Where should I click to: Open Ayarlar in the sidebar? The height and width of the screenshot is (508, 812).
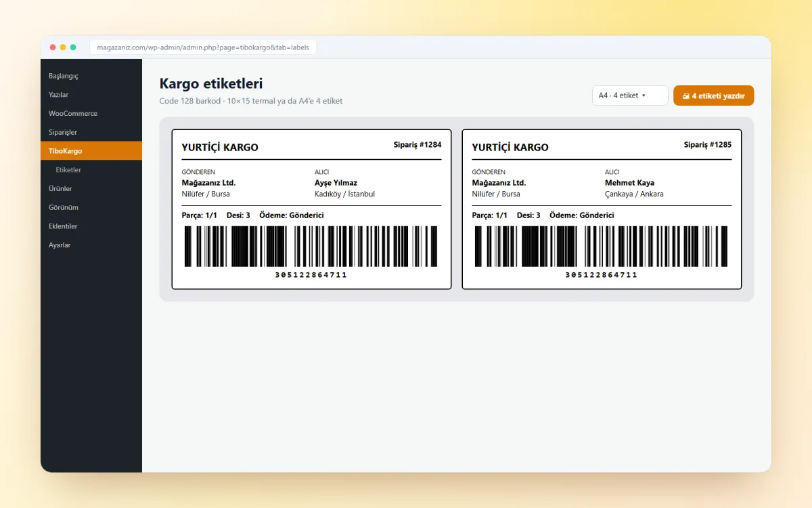point(91,245)
